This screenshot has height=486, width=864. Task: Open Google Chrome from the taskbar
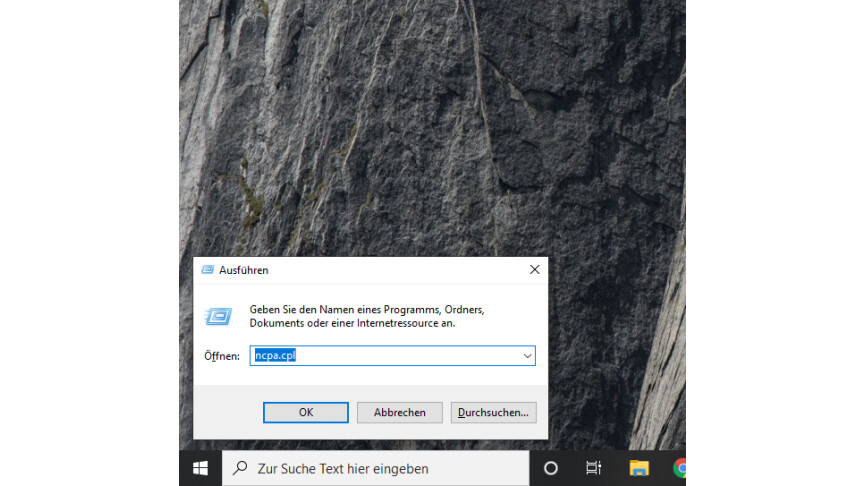(x=679, y=468)
